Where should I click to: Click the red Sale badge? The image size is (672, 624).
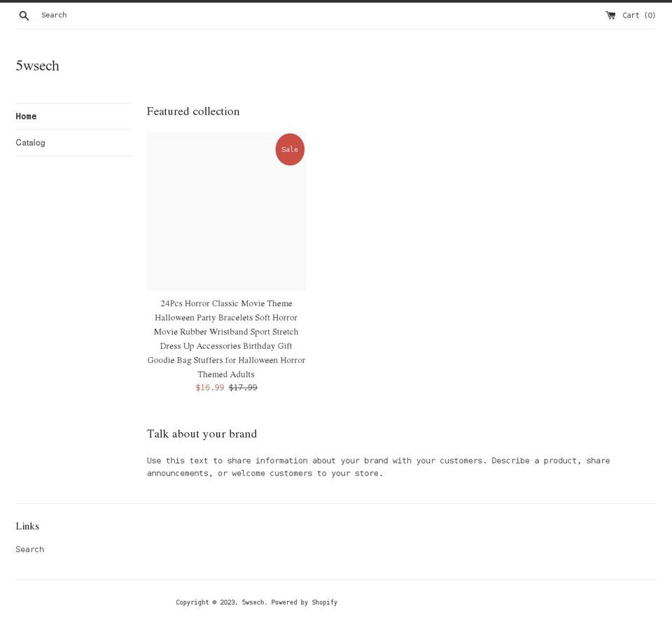pos(289,149)
